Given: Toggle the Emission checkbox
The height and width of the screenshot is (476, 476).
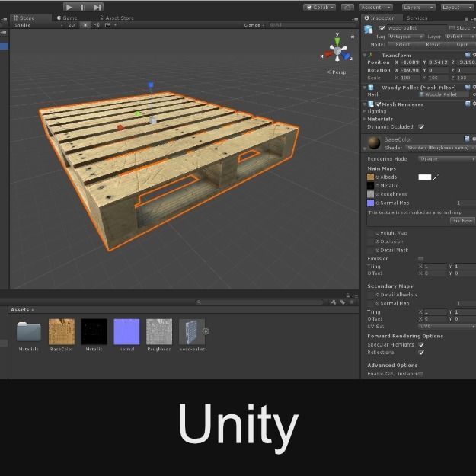Looking at the screenshot, I should coord(420,259).
